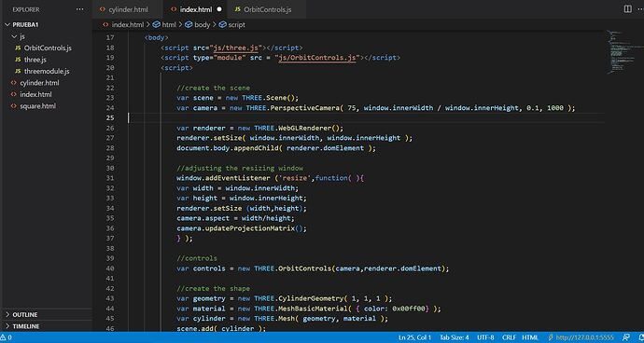The height and width of the screenshot is (343, 644).
Task: Click the unsaved dot on index.html tab
Action: (219, 9)
